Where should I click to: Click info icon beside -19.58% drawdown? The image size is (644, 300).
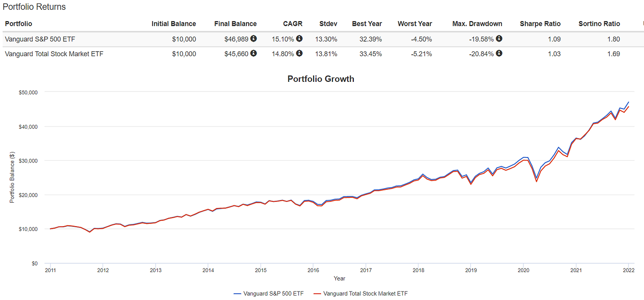pos(499,39)
